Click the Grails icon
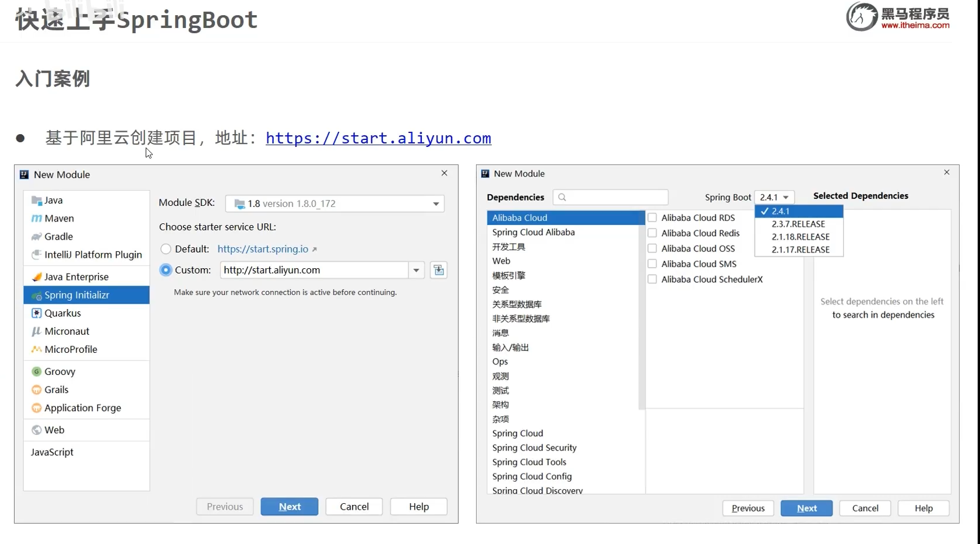Screen dimensions: 980x544 (37, 389)
